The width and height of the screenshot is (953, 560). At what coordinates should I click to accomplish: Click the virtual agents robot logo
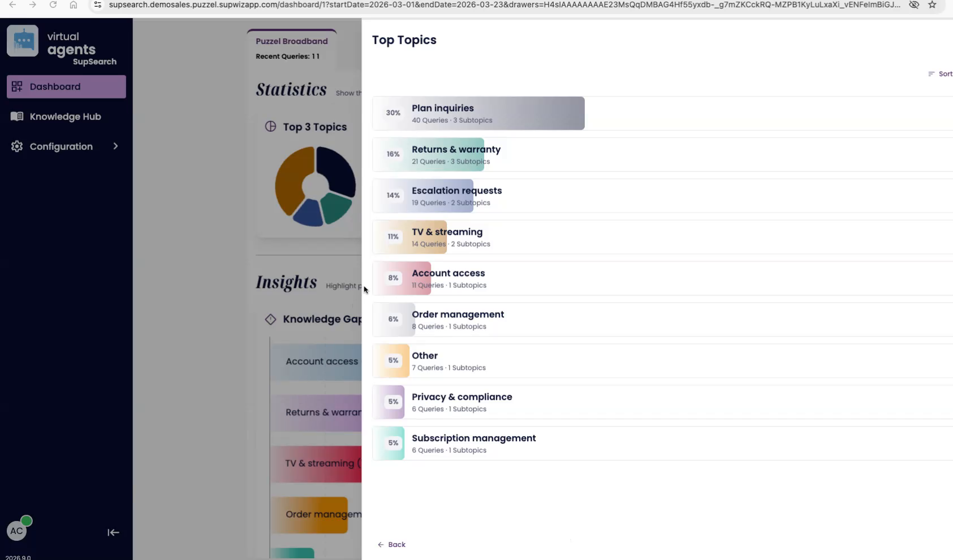(23, 41)
